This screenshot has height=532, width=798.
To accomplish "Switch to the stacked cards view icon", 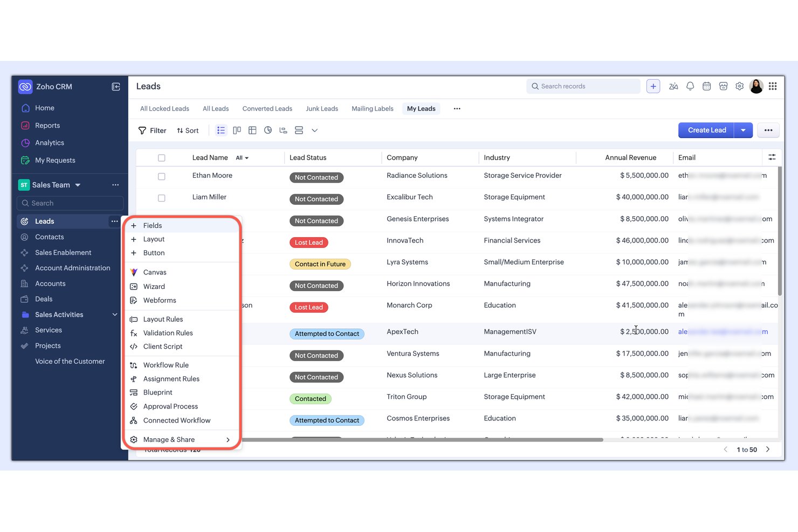I will pyautogui.click(x=299, y=130).
